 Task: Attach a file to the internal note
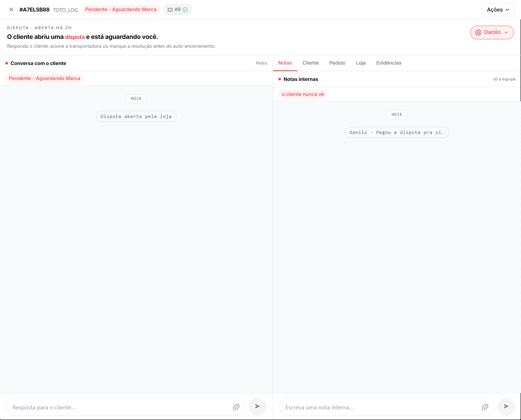(485, 407)
